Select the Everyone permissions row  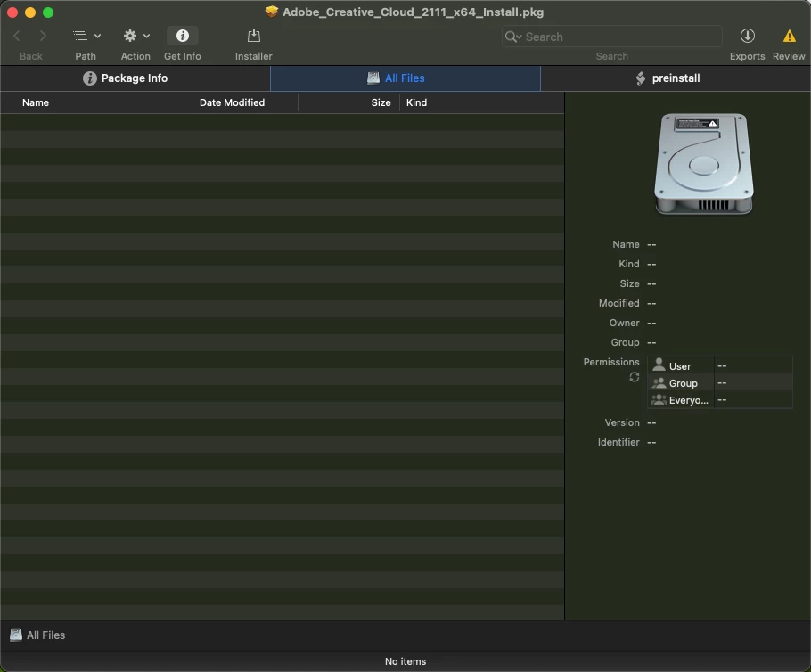tap(720, 400)
